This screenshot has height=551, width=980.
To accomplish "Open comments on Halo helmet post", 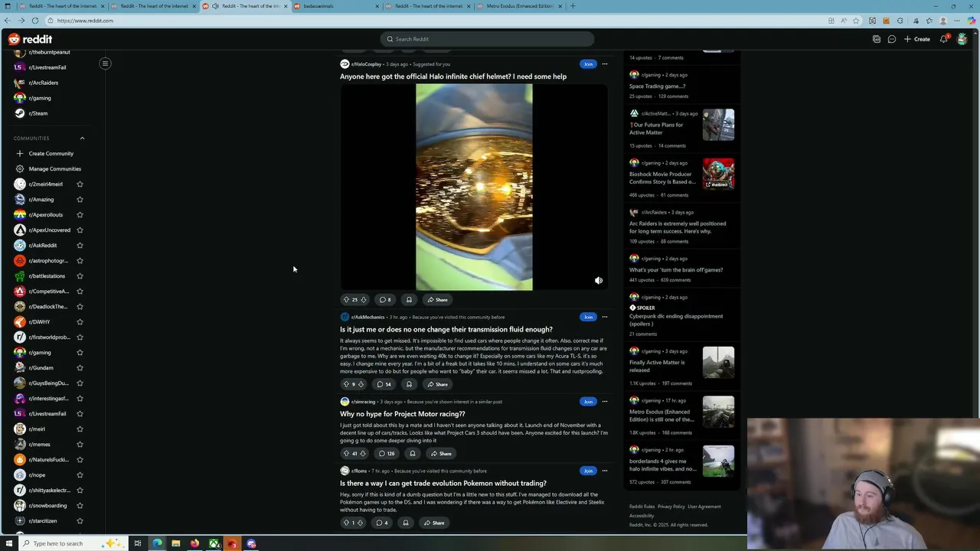I will 385,300.
